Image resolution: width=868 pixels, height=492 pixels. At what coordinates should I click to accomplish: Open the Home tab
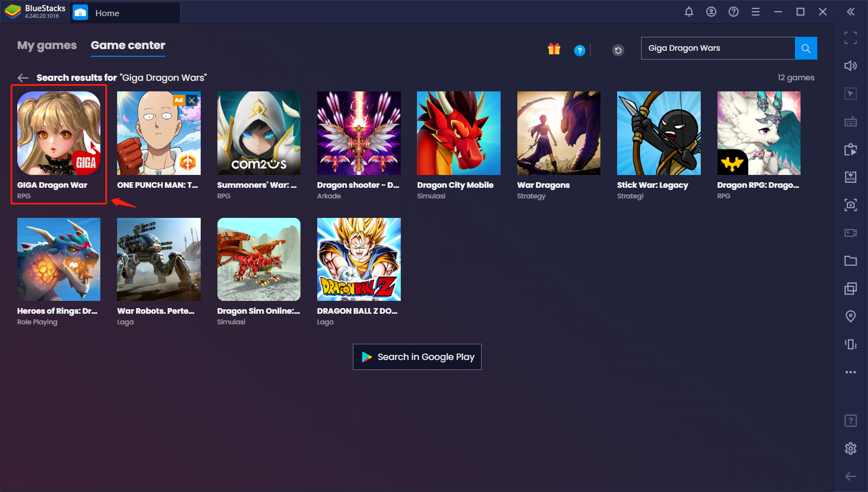(125, 12)
